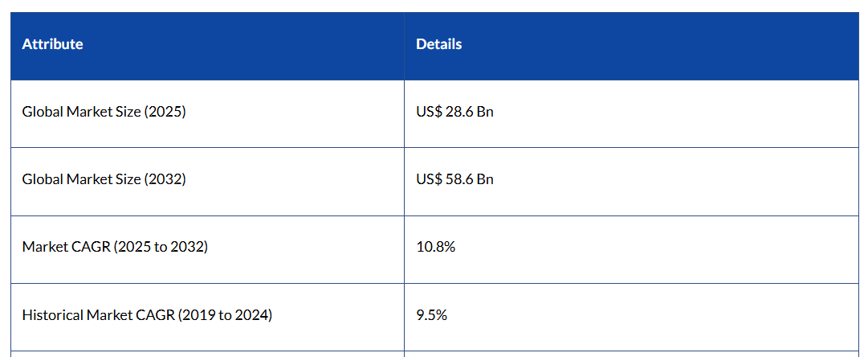Click the "(2032)" year in Global Market Size

point(165,179)
